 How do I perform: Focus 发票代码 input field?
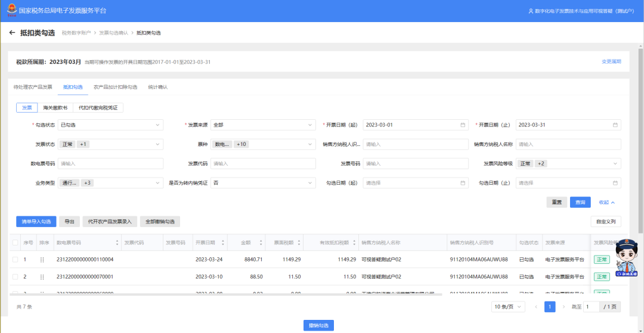point(264,164)
